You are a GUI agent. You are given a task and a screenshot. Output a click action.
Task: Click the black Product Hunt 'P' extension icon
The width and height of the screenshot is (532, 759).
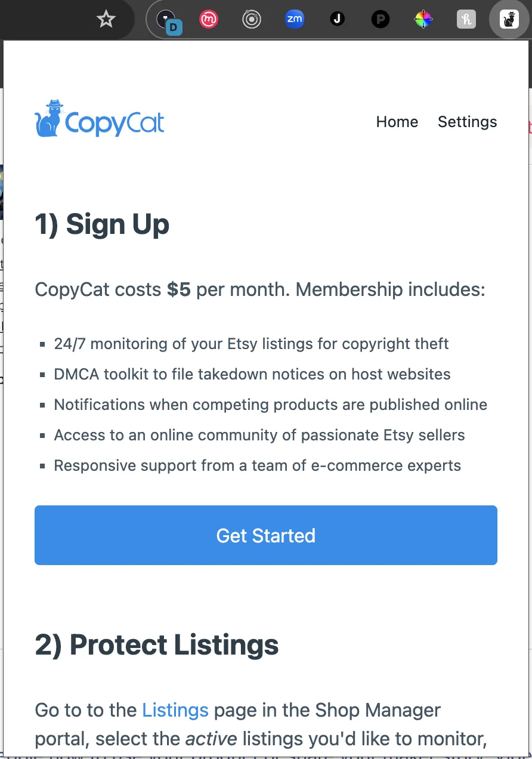pos(381,19)
